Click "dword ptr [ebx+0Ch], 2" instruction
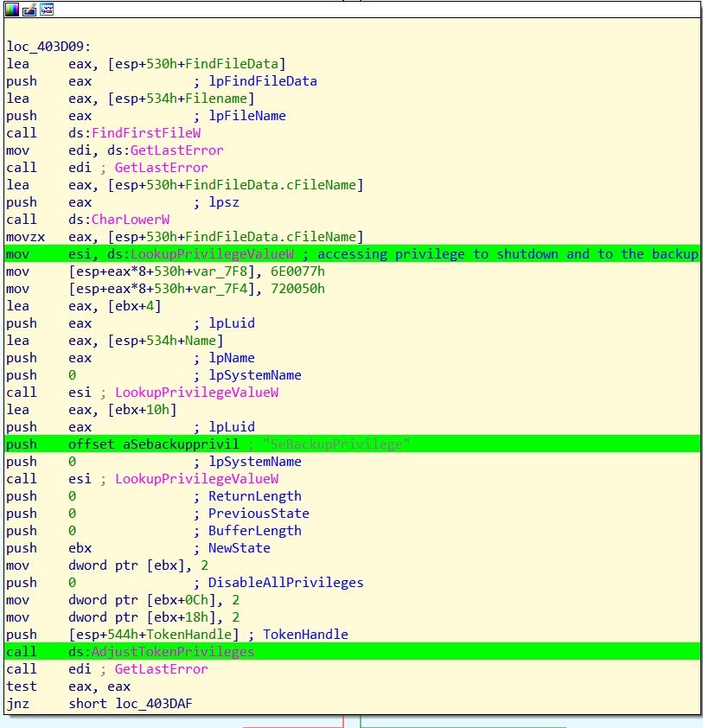703x728 pixels. click(x=154, y=600)
